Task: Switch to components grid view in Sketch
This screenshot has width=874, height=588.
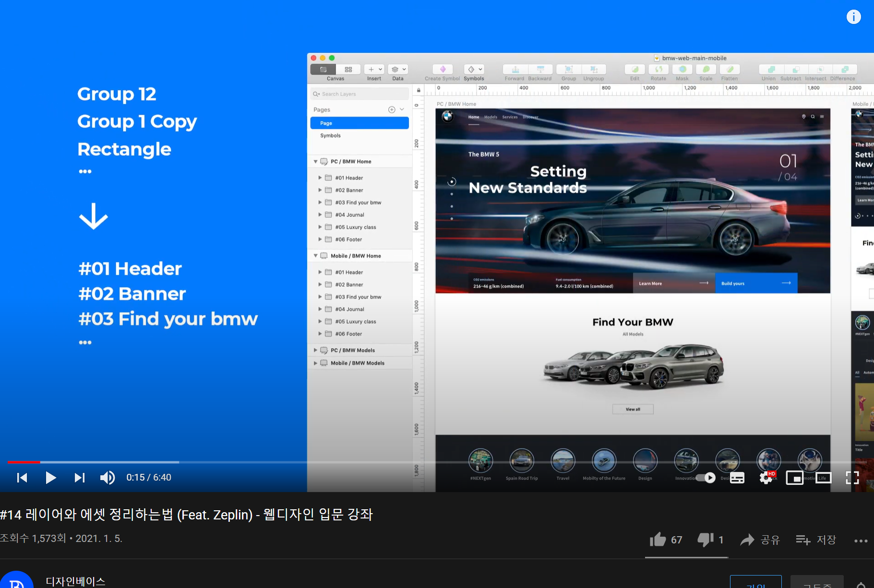Action: [x=348, y=70]
